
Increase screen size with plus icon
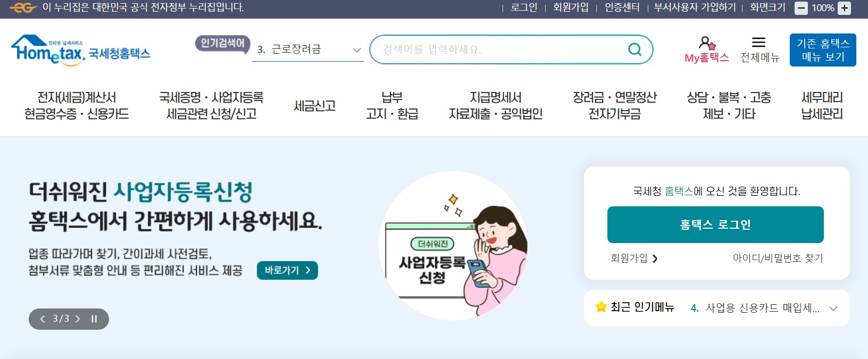(844, 8)
